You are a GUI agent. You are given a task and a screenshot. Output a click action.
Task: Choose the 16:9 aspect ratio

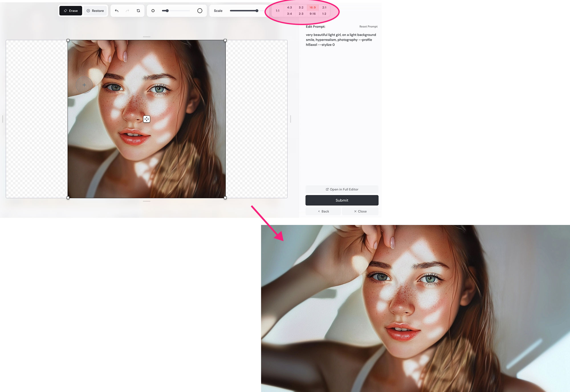point(313,8)
